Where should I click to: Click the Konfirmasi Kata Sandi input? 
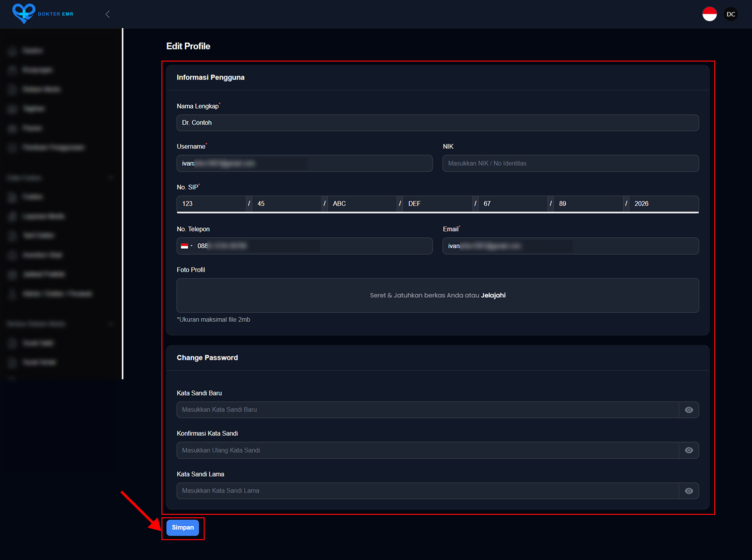(x=428, y=450)
